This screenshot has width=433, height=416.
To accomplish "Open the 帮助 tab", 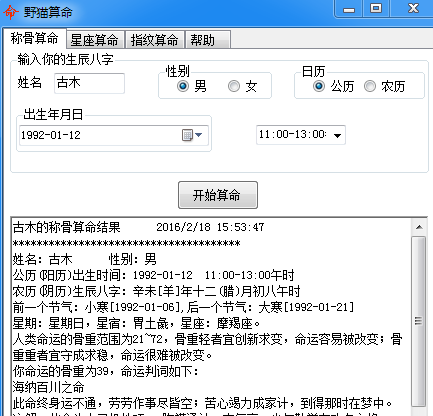I will 207,40.
